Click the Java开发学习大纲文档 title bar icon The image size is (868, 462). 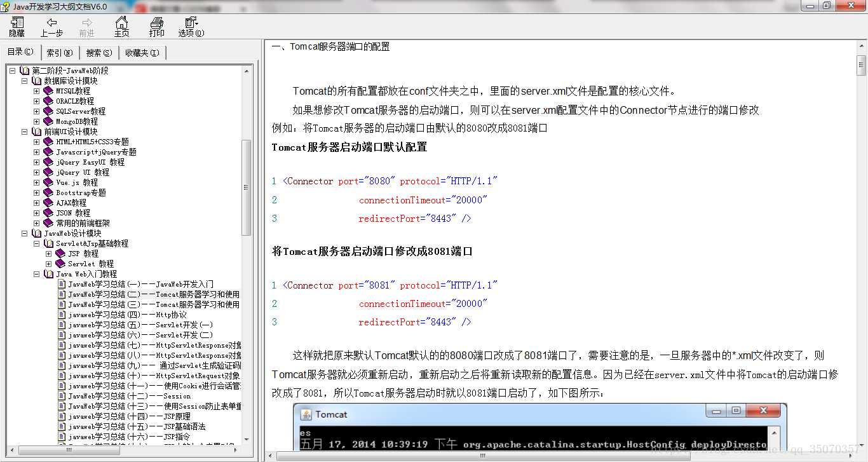(x=6, y=6)
